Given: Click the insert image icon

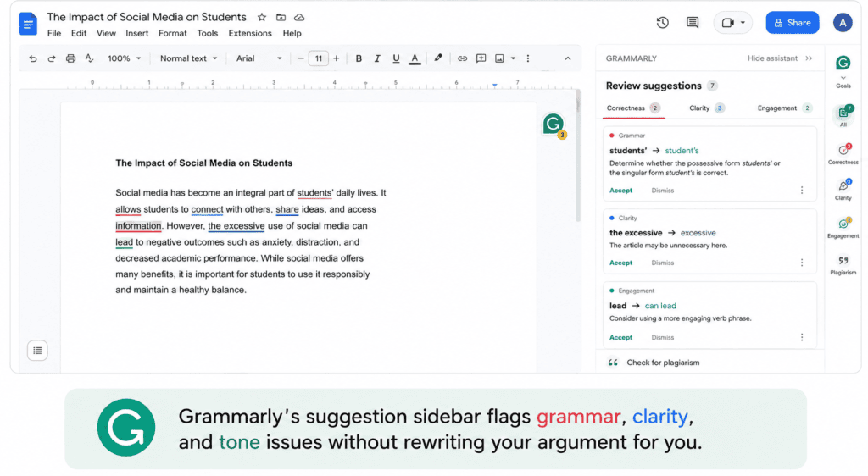Looking at the screenshot, I should [x=499, y=58].
